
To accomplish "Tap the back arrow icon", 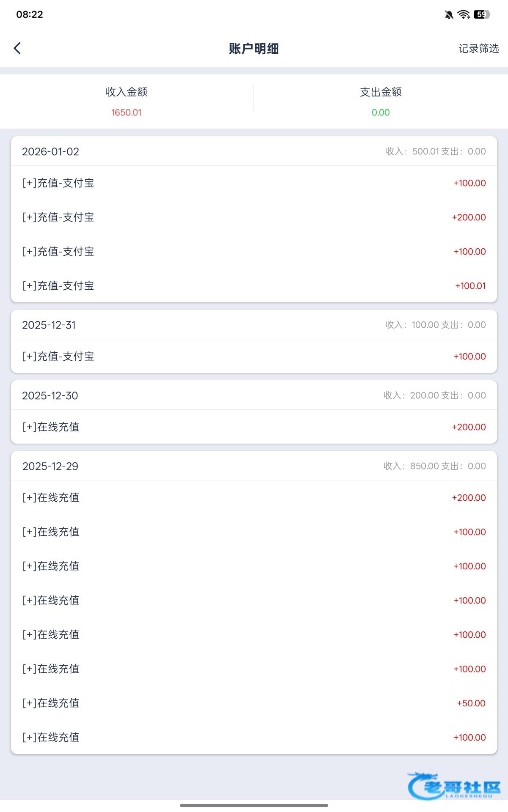I will (17, 48).
